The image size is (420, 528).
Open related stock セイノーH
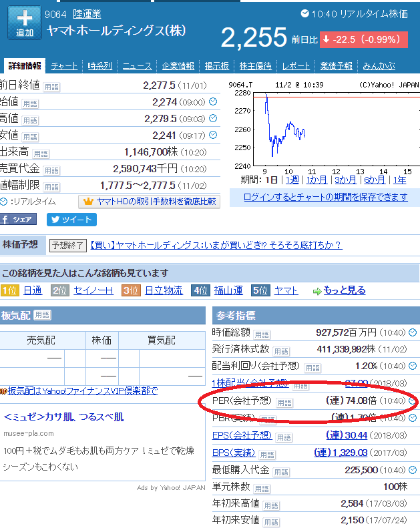[93, 290]
